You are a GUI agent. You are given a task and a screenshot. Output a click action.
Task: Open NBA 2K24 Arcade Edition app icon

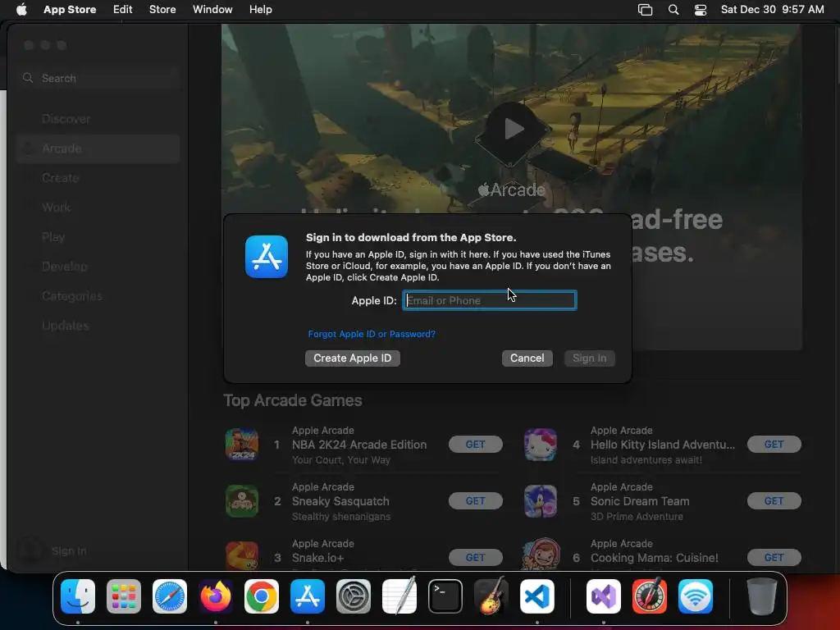(242, 444)
